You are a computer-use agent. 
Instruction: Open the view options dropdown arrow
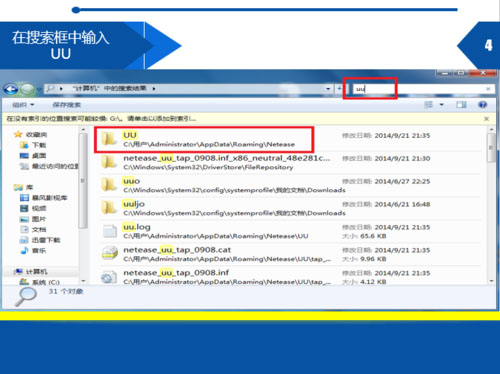pos(442,105)
